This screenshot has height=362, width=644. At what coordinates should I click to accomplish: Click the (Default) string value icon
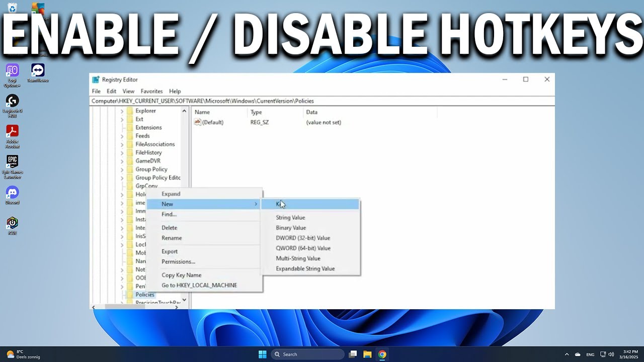198,122
